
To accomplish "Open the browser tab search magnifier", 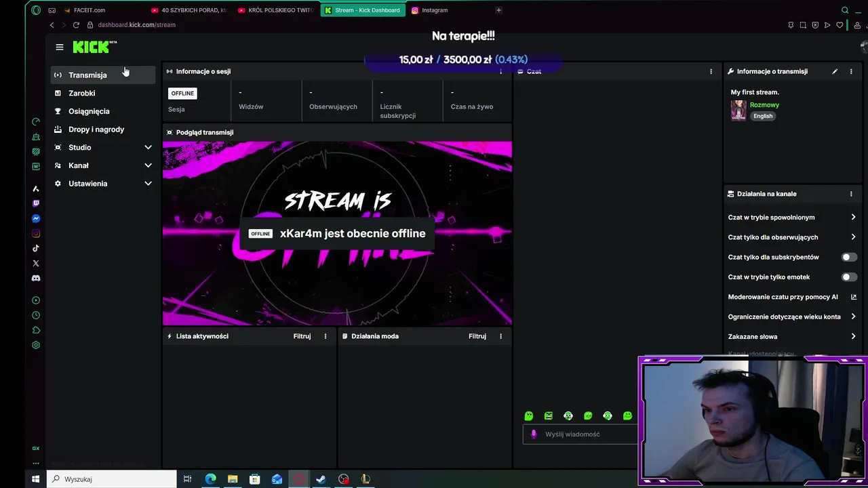I will click(845, 10).
